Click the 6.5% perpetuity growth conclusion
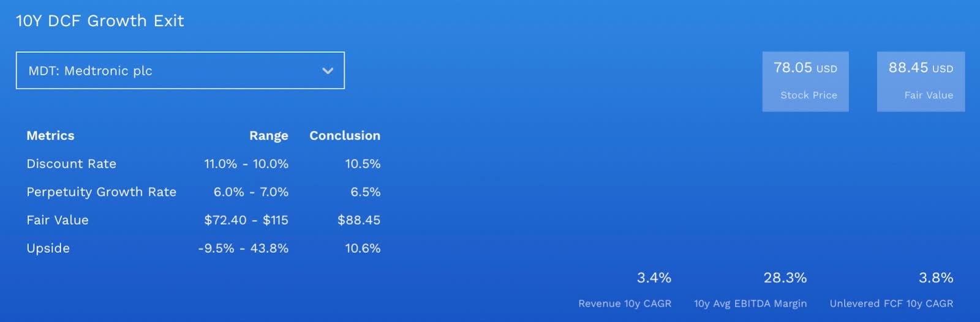 point(365,192)
